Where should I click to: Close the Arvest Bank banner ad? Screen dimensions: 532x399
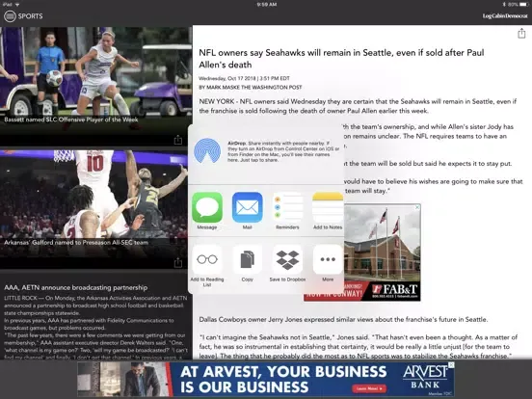coord(451,365)
